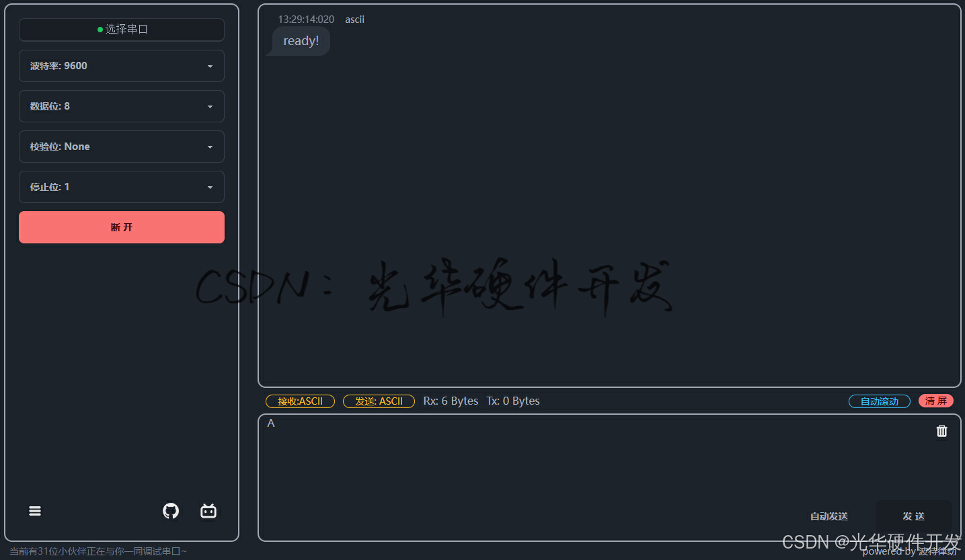This screenshot has height=560, width=965.
Task: Click the 清屏 clear screen button
Action: coord(936,401)
